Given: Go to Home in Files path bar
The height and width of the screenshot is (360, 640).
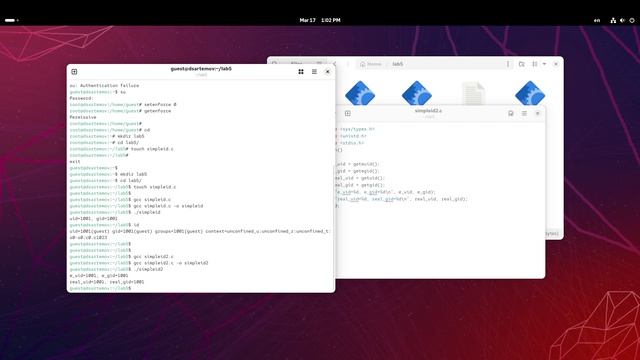Looking at the screenshot, I should pyautogui.click(x=371, y=64).
